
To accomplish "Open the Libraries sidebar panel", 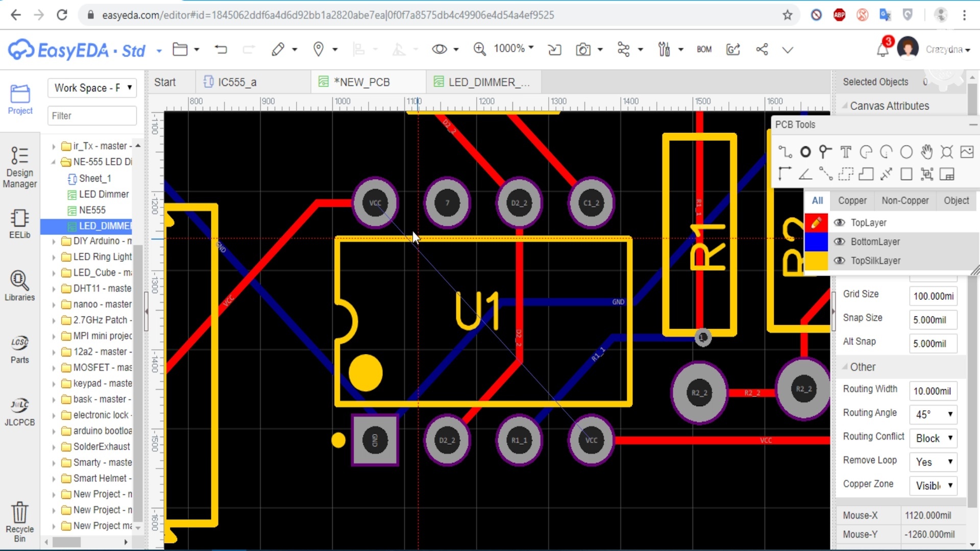I will click(x=20, y=286).
